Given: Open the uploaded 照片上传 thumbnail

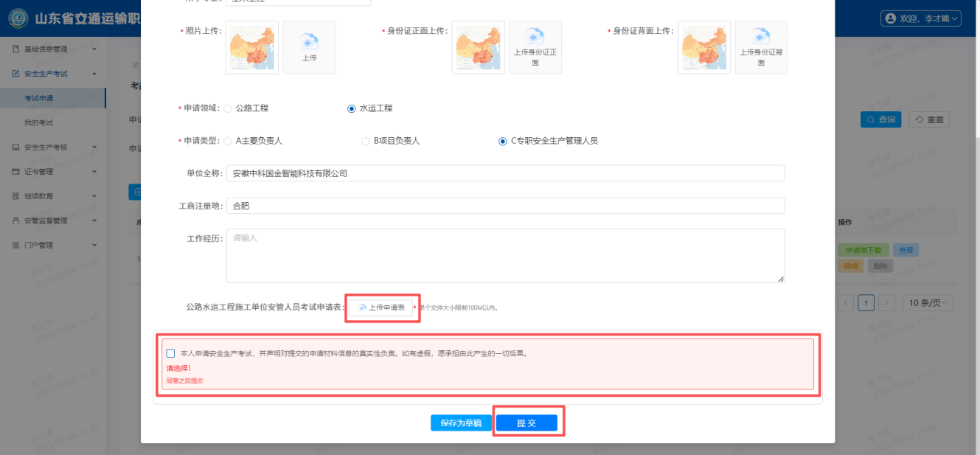Looking at the screenshot, I should pyautogui.click(x=252, y=47).
